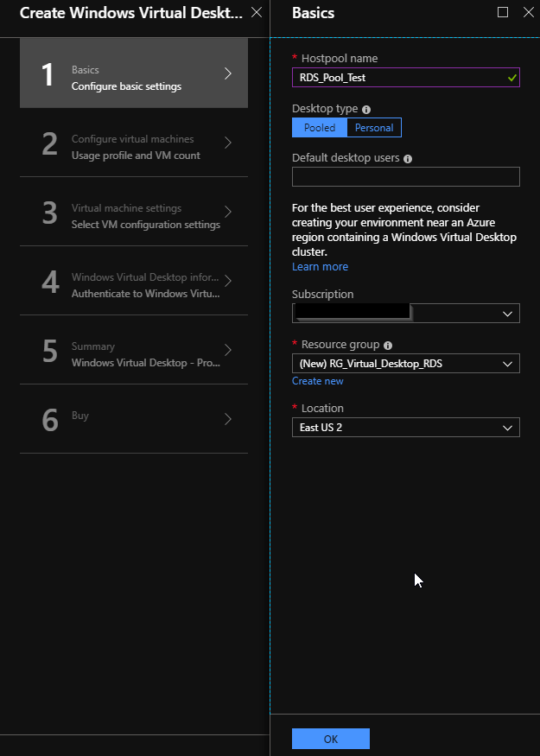Select the Pooled desktop type
Screen dimensions: 540x756
pos(320,128)
